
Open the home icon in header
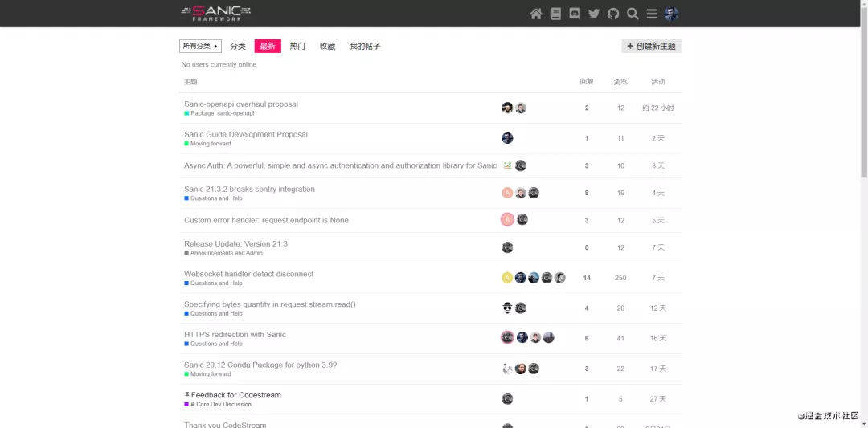coord(536,14)
